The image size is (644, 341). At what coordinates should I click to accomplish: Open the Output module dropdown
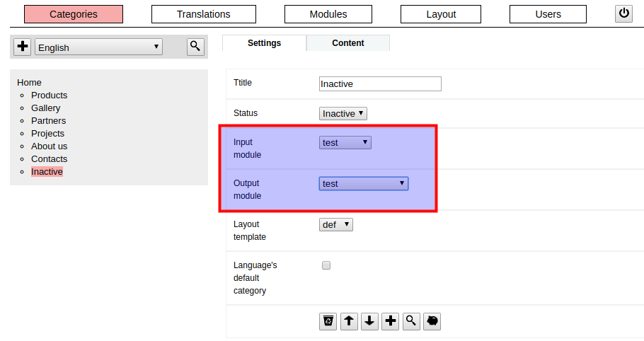(364, 183)
